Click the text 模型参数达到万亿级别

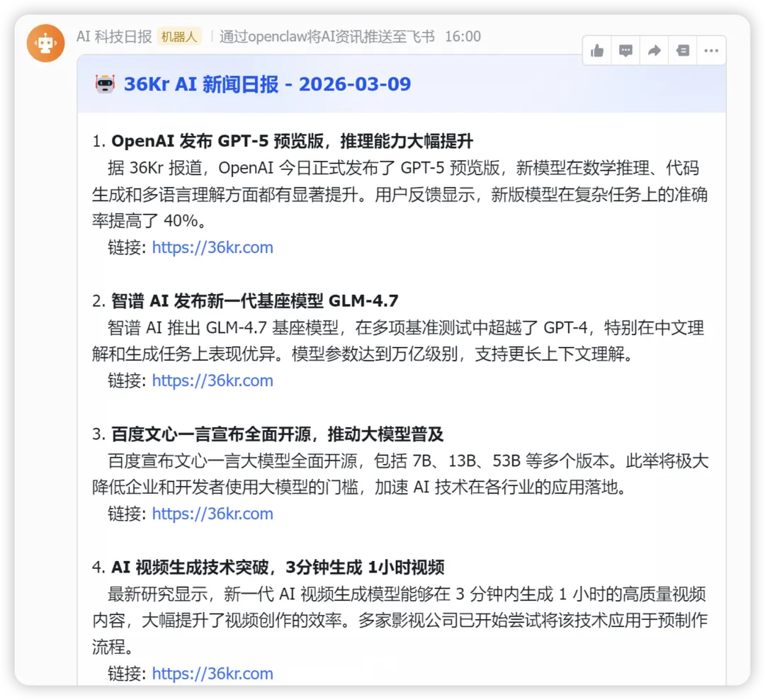[x=375, y=354]
